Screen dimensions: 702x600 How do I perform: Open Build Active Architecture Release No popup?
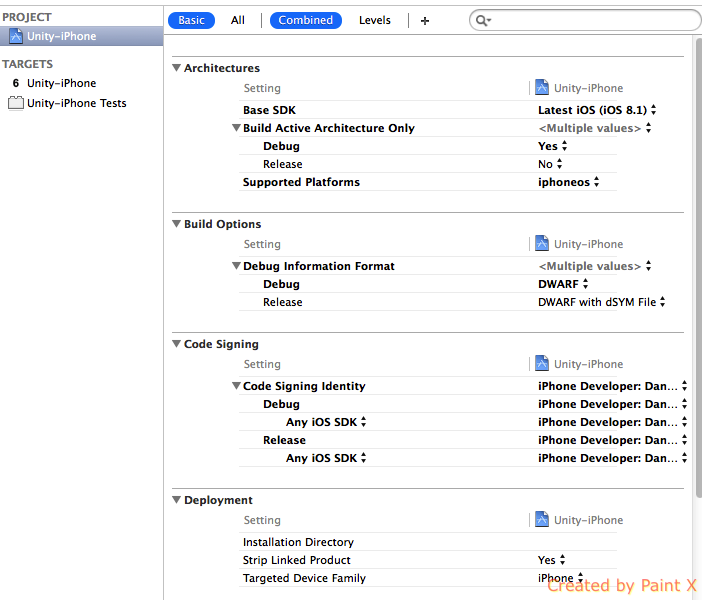click(x=550, y=164)
